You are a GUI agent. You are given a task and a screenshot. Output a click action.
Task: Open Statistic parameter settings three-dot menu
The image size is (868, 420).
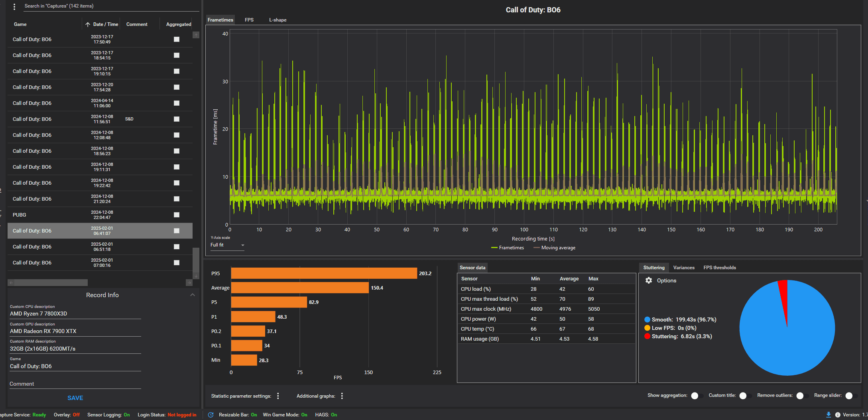[278, 396]
